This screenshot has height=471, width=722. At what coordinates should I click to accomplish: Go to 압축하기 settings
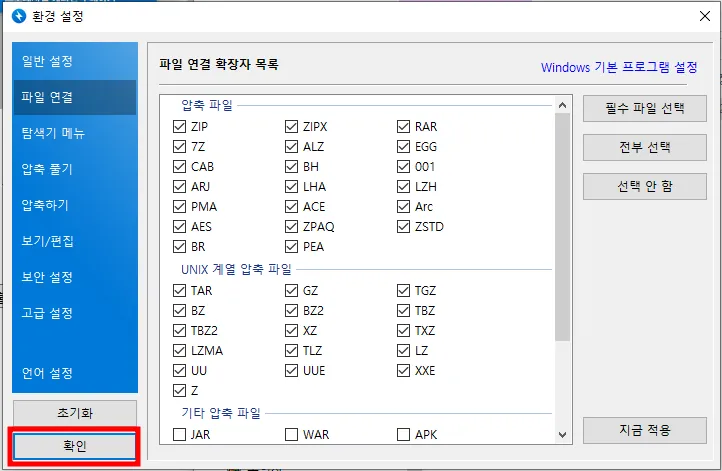pos(75,205)
